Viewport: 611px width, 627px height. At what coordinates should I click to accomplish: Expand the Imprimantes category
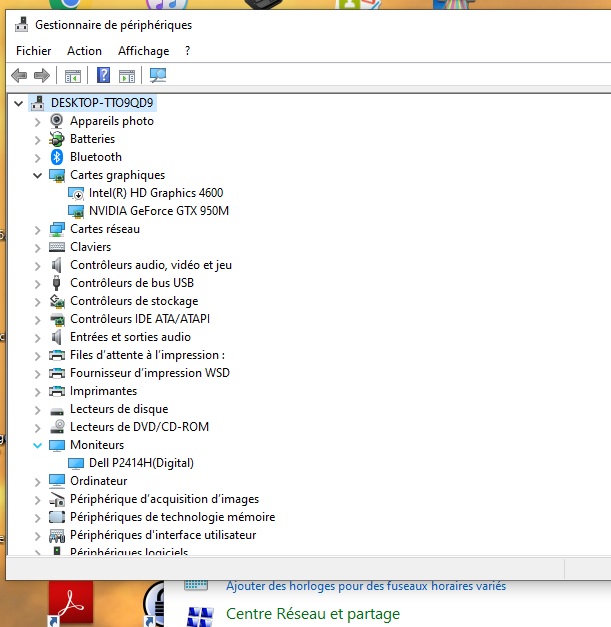click(x=38, y=391)
